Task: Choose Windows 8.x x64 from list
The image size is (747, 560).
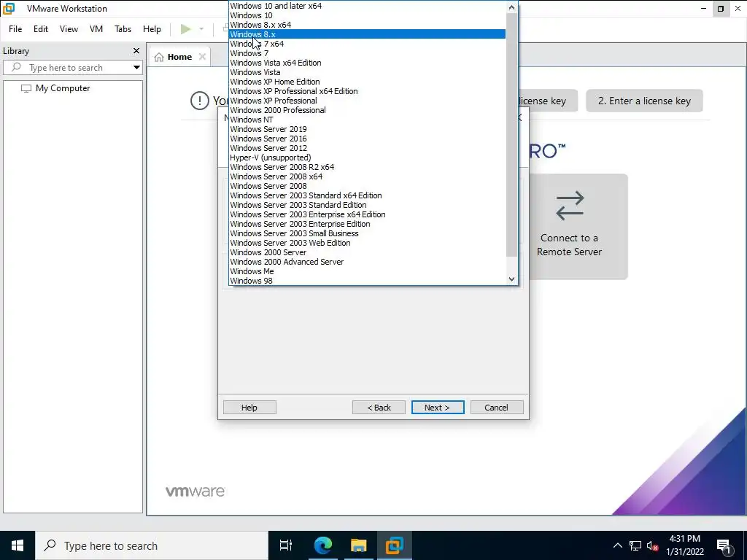Action: [x=368, y=25]
